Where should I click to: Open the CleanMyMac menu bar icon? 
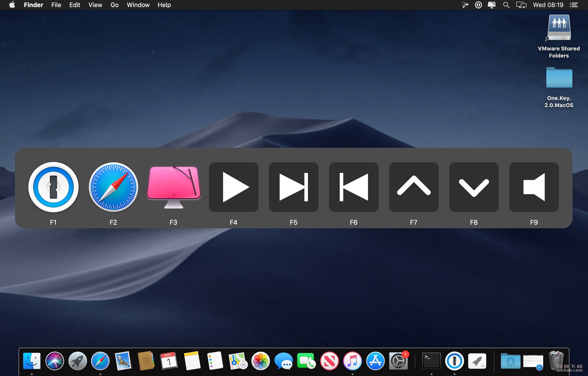click(x=491, y=5)
